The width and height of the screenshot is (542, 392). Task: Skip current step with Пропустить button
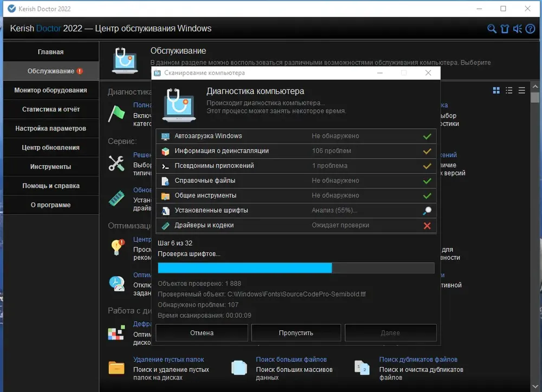coord(296,333)
